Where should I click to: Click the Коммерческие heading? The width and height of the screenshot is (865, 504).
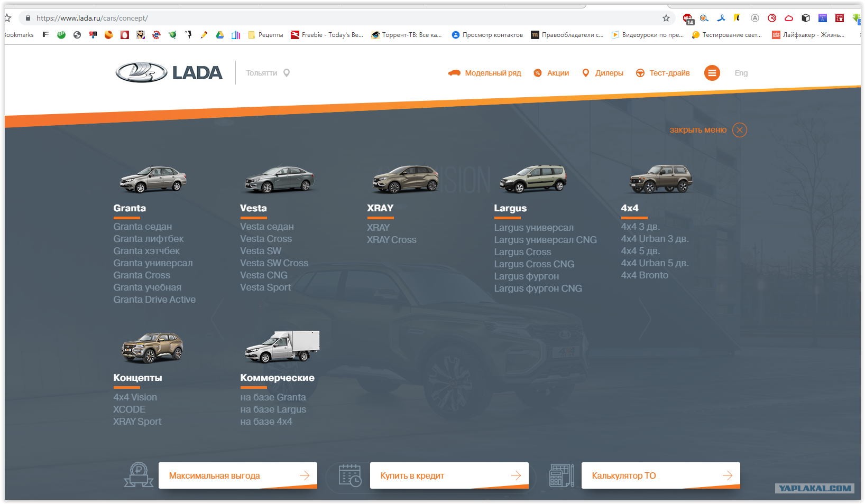tap(277, 378)
